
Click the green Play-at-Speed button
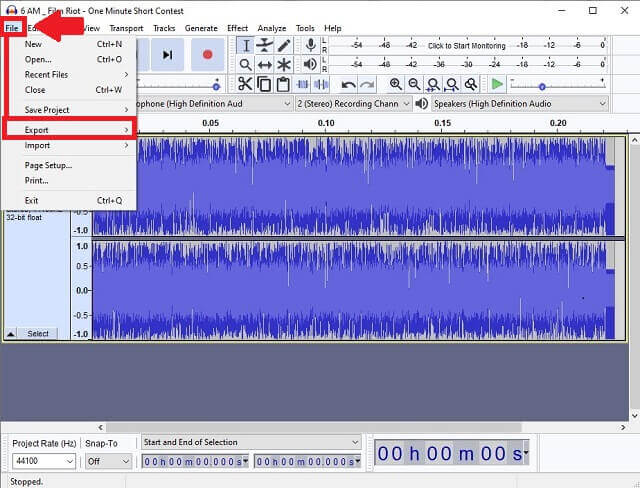pos(497,84)
